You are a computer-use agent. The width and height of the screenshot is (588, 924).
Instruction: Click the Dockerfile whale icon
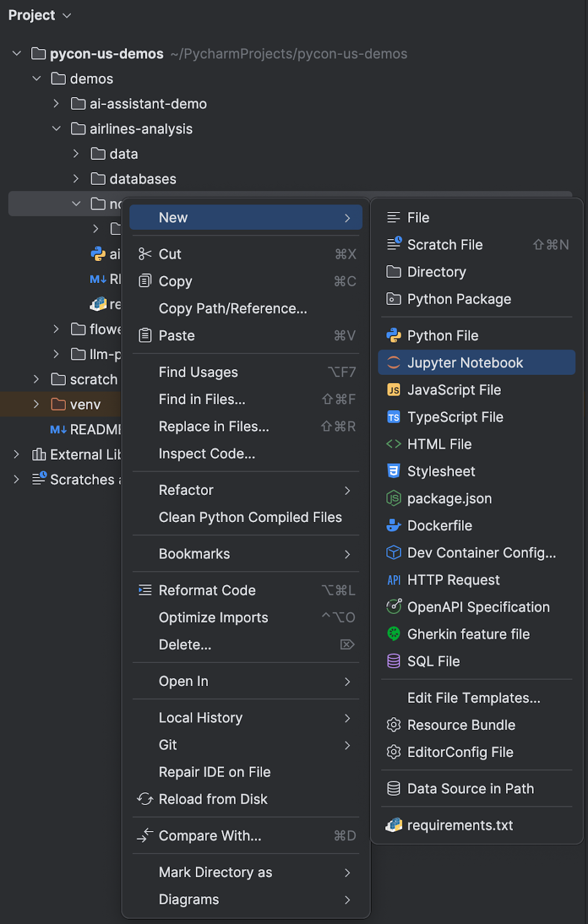click(x=393, y=526)
